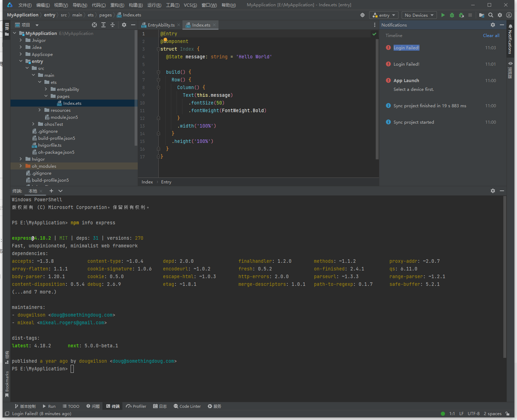This screenshot has width=517, height=420.
Task: Click status bar tool windows quick-access icon
Action: coord(7,414)
